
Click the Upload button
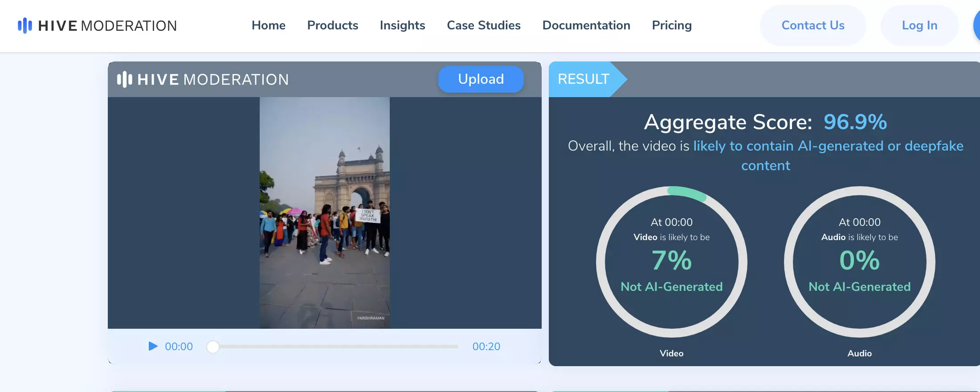481,79
